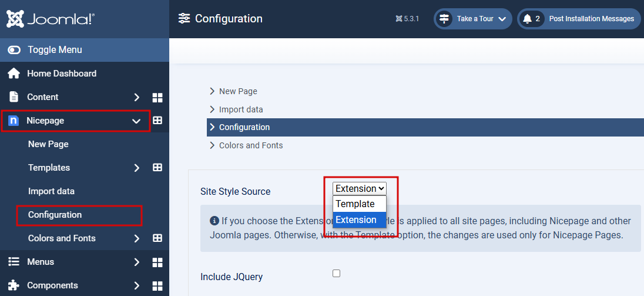The height and width of the screenshot is (296, 644).
Task: Choose Extension in the Site Style Source list
Action: [x=360, y=219]
